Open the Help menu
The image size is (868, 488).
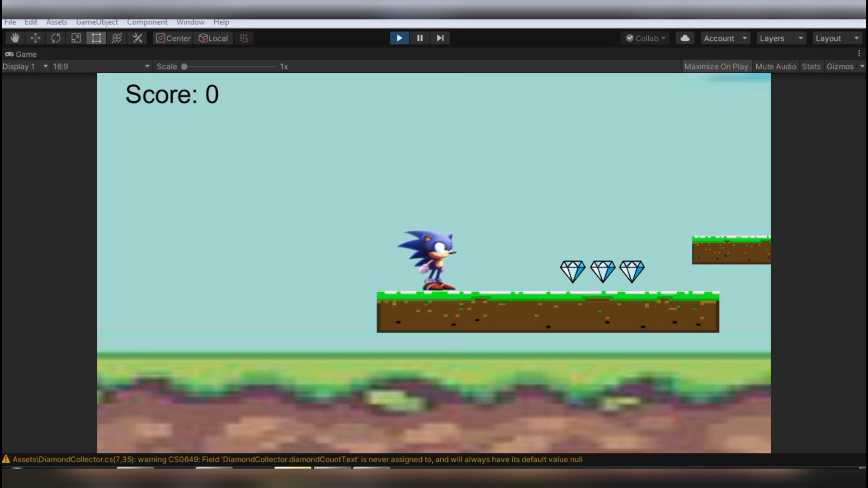click(221, 22)
